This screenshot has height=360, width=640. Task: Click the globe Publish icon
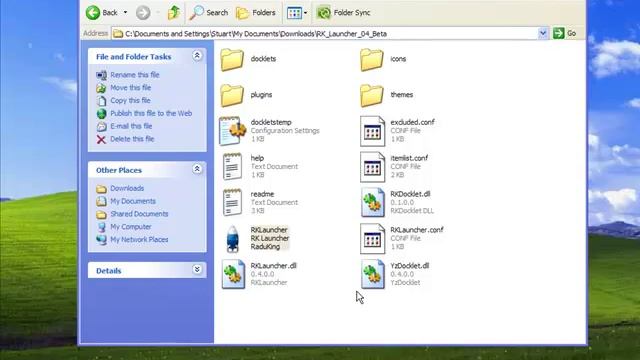tap(101, 113)
